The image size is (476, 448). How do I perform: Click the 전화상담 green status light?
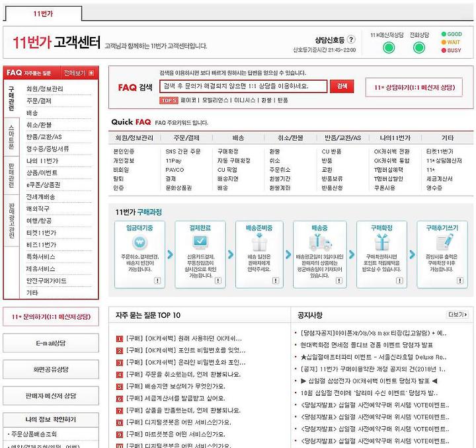419,48
